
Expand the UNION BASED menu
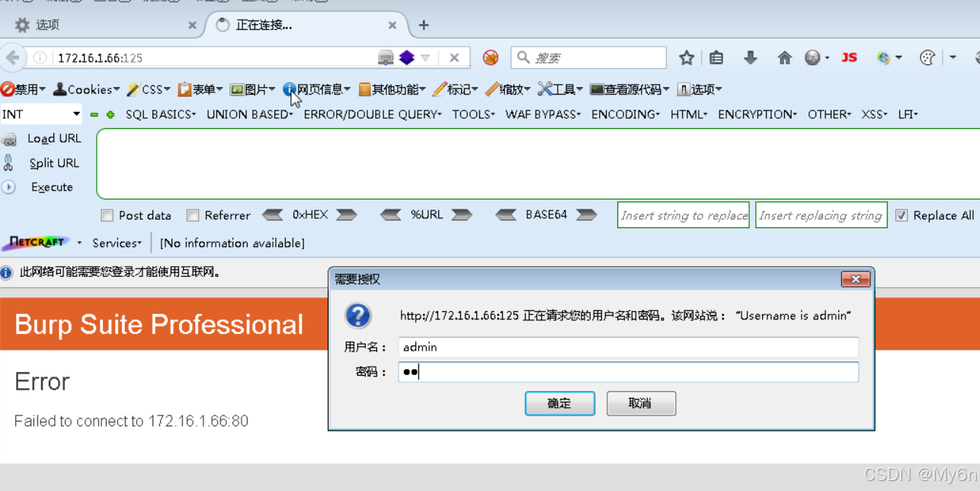250,114
